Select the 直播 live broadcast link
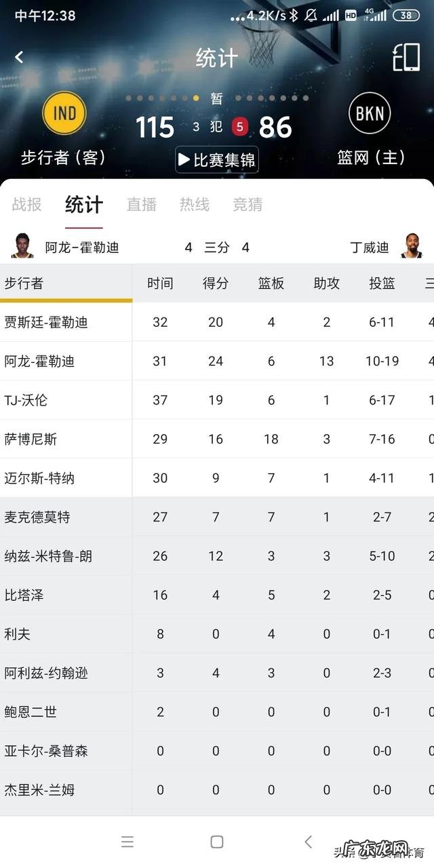This screenshot has height=868, width=434. [x=140, y=205]
